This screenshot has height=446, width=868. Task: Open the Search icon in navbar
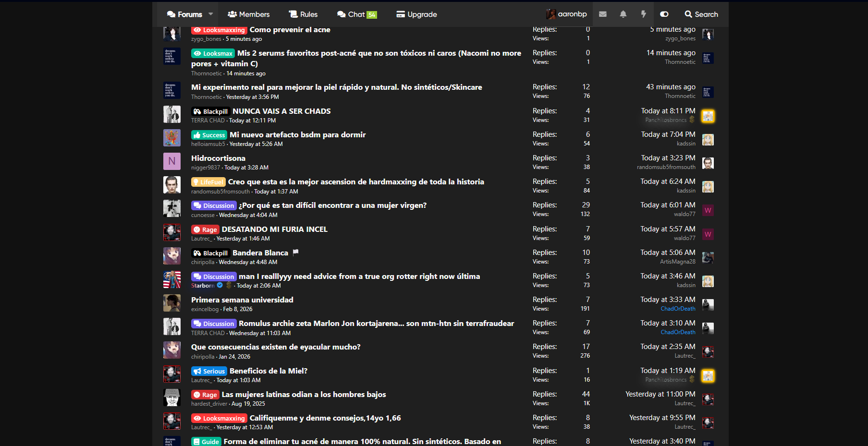tap(701, 14)
